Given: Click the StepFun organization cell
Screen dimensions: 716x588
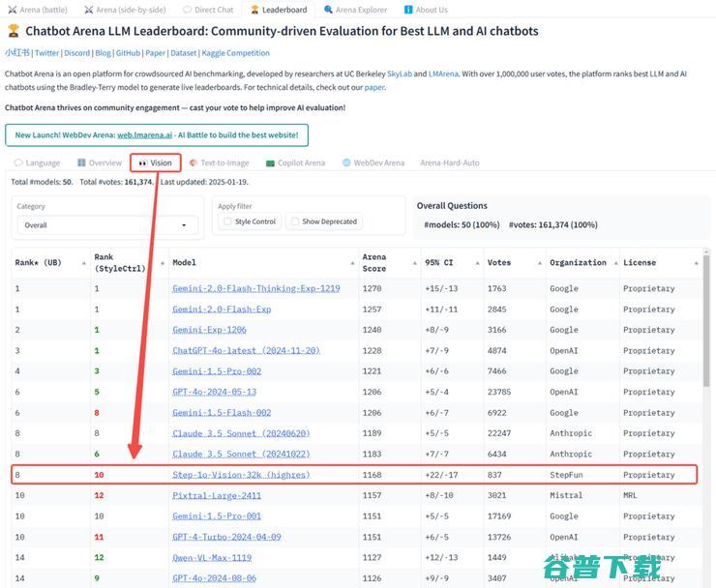Looking at the screenshot, I should [x=582, y=475].
